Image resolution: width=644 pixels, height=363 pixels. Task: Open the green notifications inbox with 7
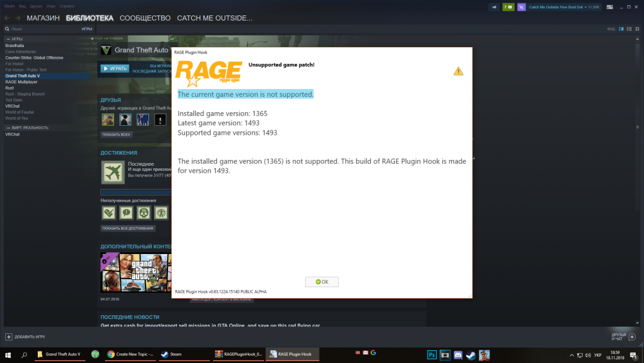click(508, 7)
